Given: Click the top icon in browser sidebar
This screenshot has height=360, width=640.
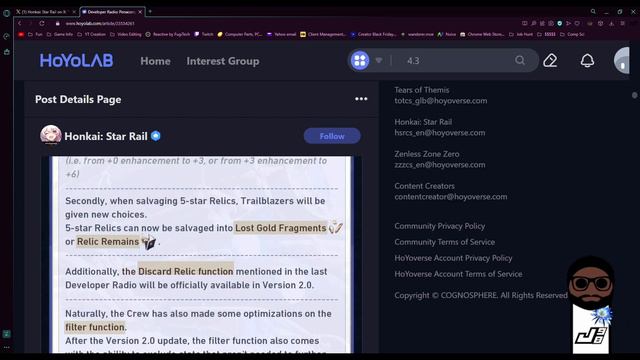Looking at the screenshot, I should [x=6, y=13].
